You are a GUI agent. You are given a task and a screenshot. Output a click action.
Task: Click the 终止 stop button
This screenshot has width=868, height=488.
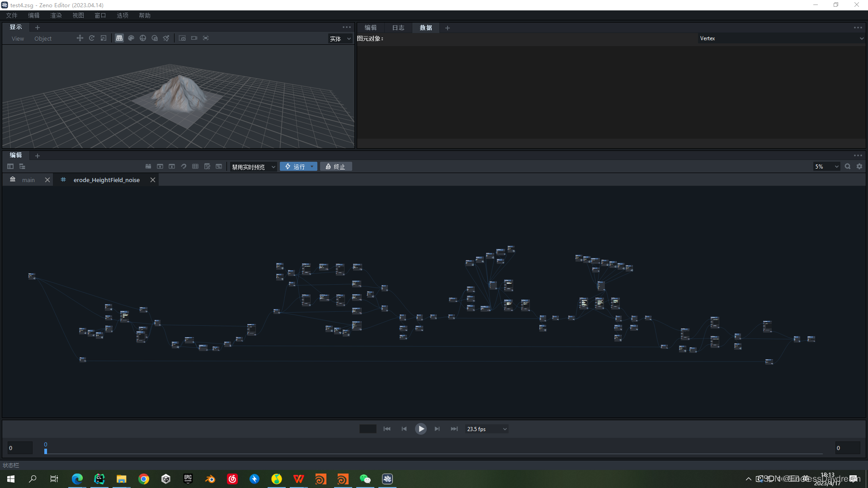pyautogui.click(x=336, y=167)
